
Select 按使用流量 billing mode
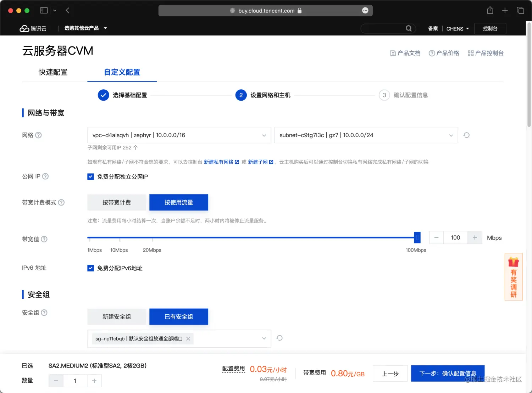[179, 202]
